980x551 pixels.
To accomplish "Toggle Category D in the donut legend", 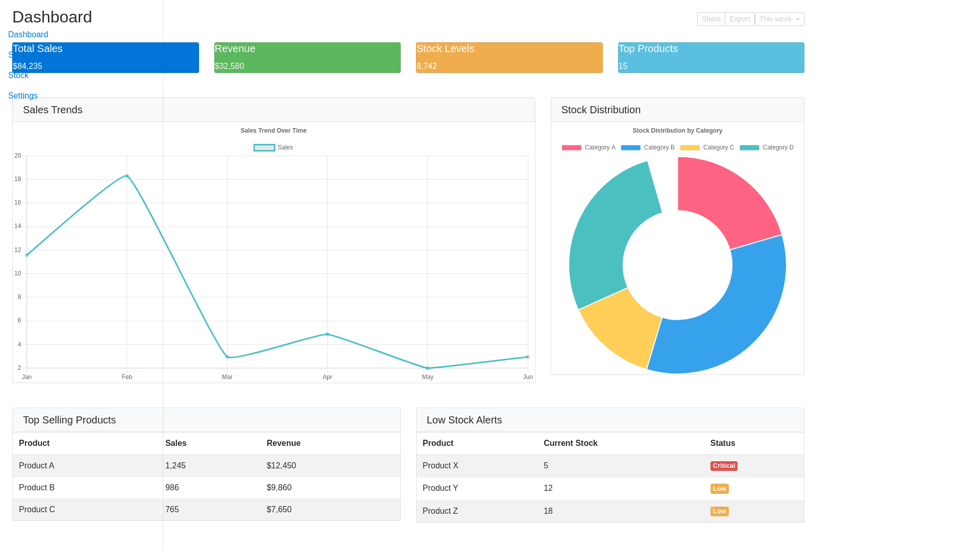I will [x=767, y=147].
